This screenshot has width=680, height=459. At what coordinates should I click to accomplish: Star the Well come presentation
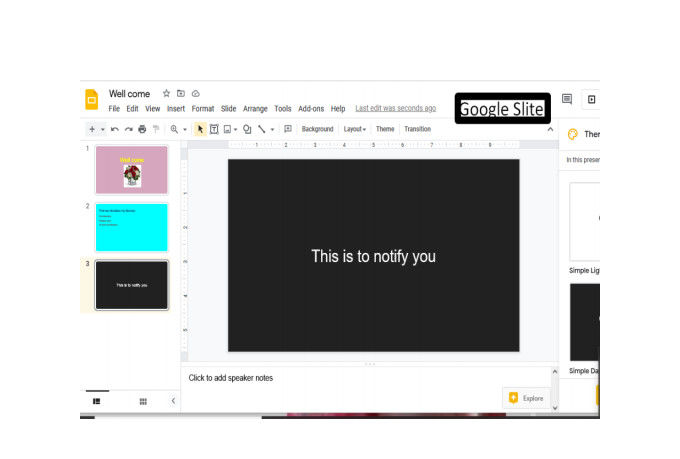pos(166,93)
